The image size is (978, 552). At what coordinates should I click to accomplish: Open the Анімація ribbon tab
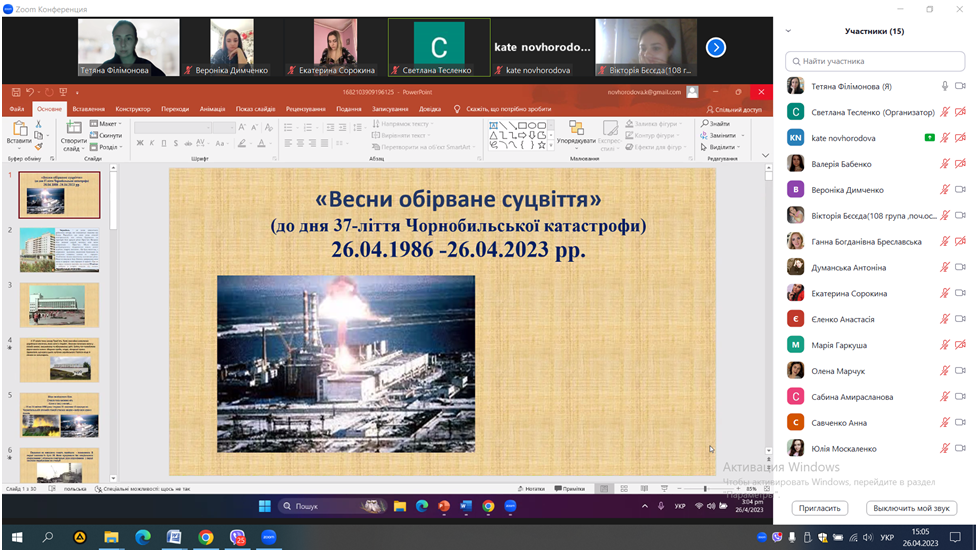point(212,108)
